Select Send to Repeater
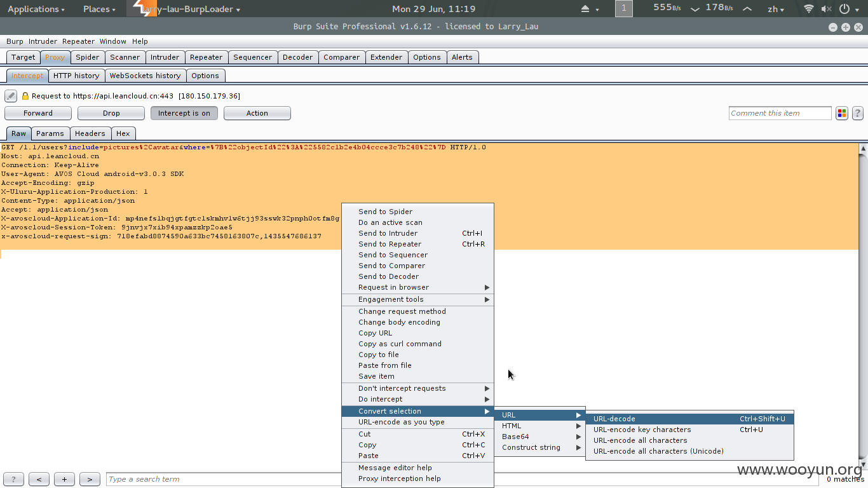 tap(417, 244)
